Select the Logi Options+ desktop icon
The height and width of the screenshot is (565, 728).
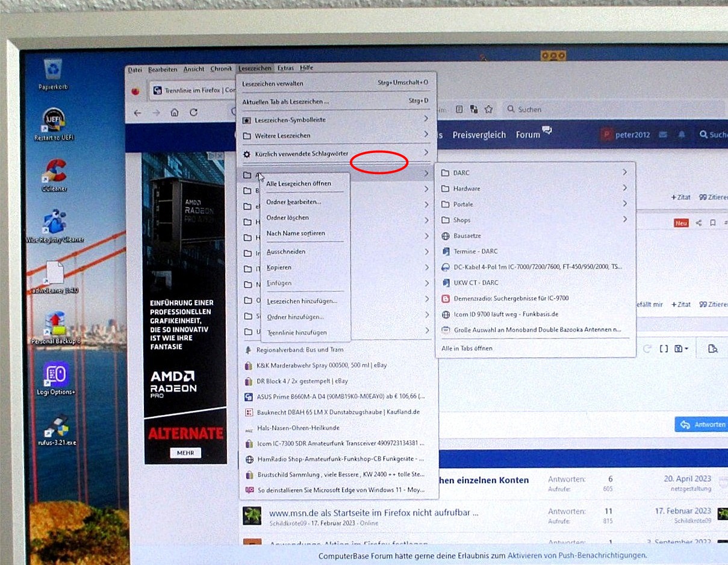(55, 379)
